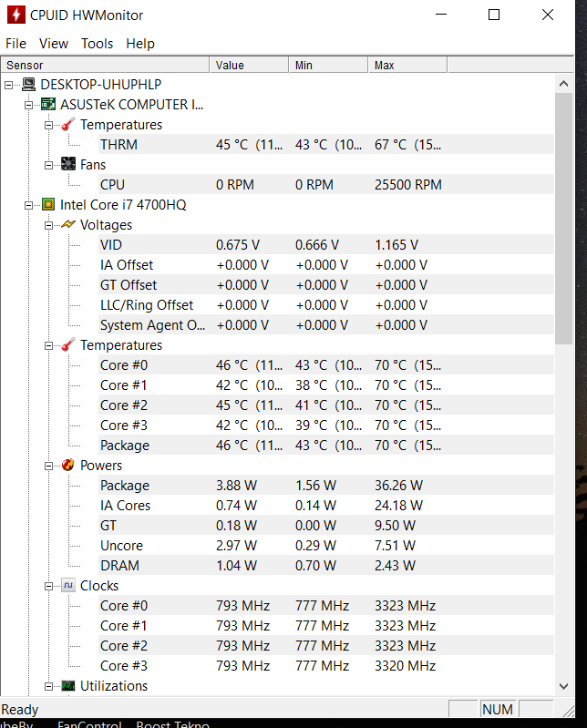The image size is (587, 728).
Task: Click the ASUSTeK motherboard icon
Action: (x=48, y=105)
